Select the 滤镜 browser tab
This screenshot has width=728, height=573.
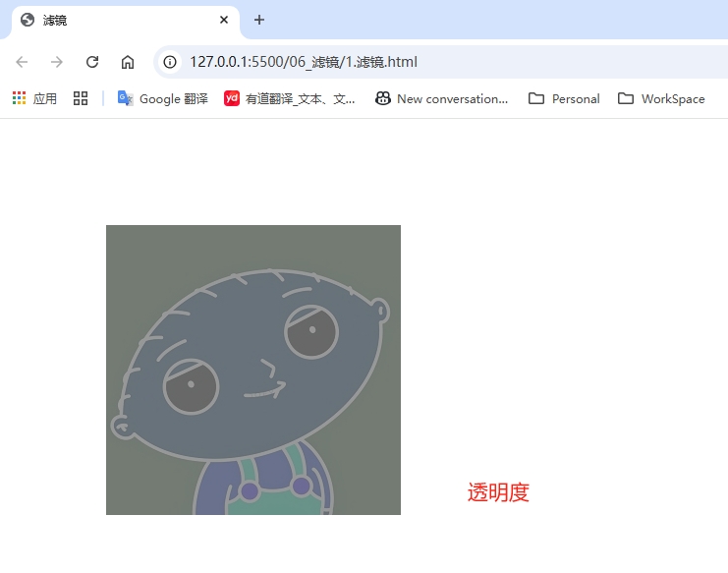126,21
